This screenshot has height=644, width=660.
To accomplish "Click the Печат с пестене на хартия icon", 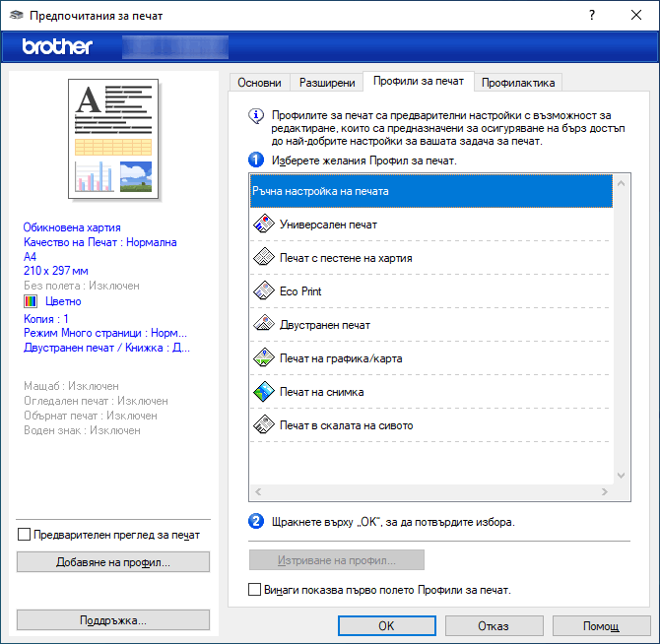I will pos(264,257).
